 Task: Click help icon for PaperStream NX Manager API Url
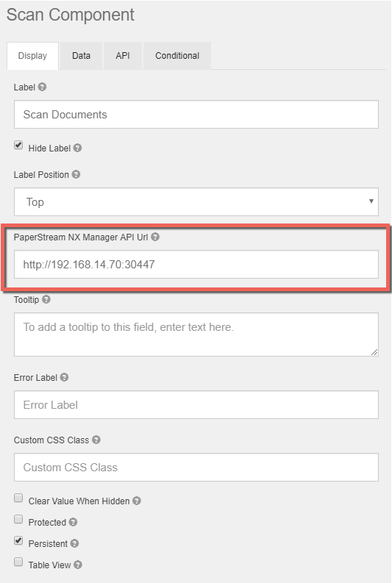(155, 237)
